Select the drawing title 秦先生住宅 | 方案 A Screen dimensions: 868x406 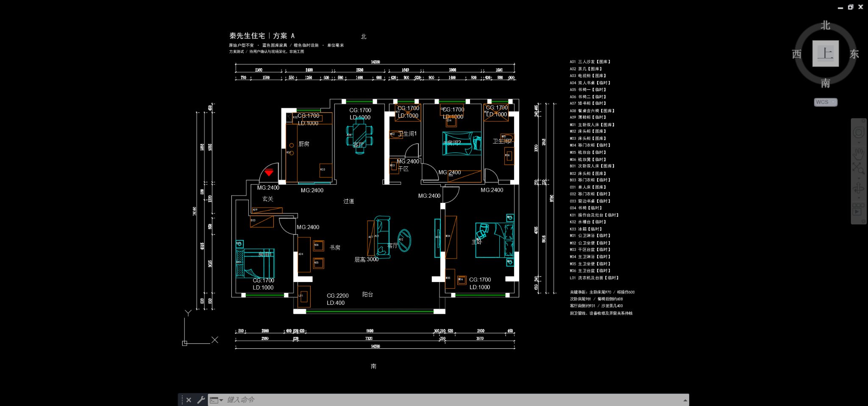pos(262,36)
